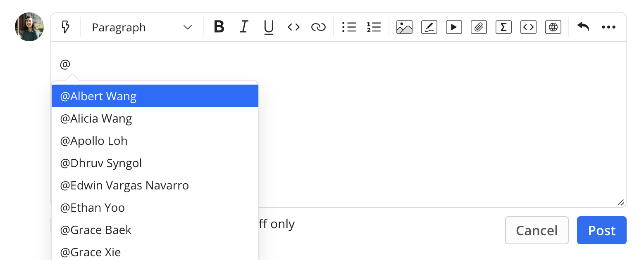
Task: Click the Cancel button
Action: pos(537,230)
